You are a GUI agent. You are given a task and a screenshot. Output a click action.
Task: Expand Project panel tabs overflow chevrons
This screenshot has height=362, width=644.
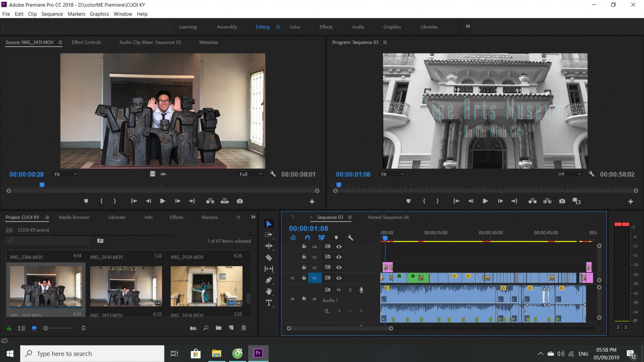[x=253, y=217]
